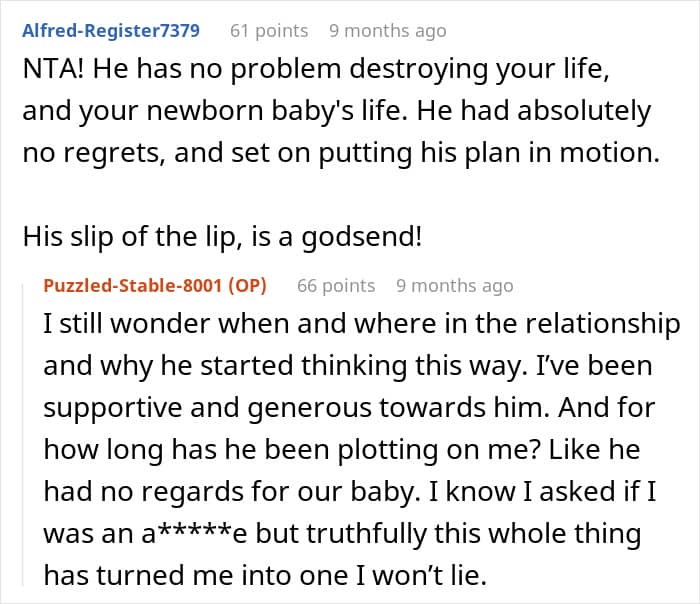
Task: Click the 61 points score
Action: coord(269,31)
